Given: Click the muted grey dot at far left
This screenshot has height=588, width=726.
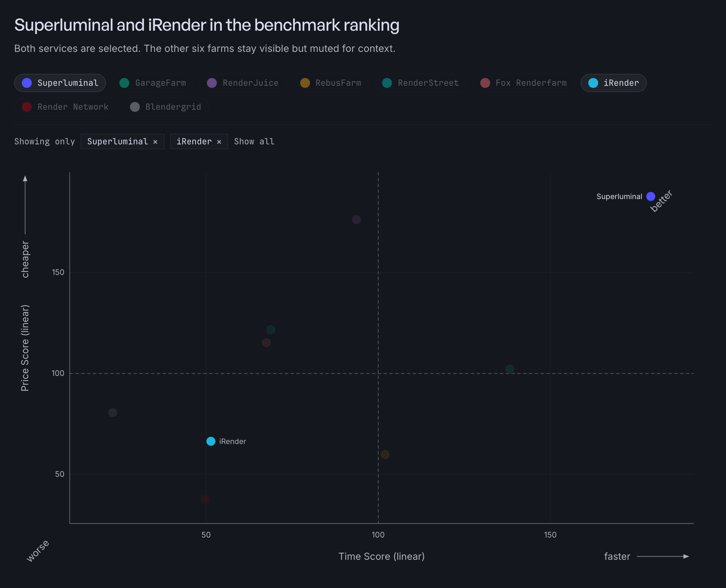Looking at the screenshot, I should click(x=113, y=413).
